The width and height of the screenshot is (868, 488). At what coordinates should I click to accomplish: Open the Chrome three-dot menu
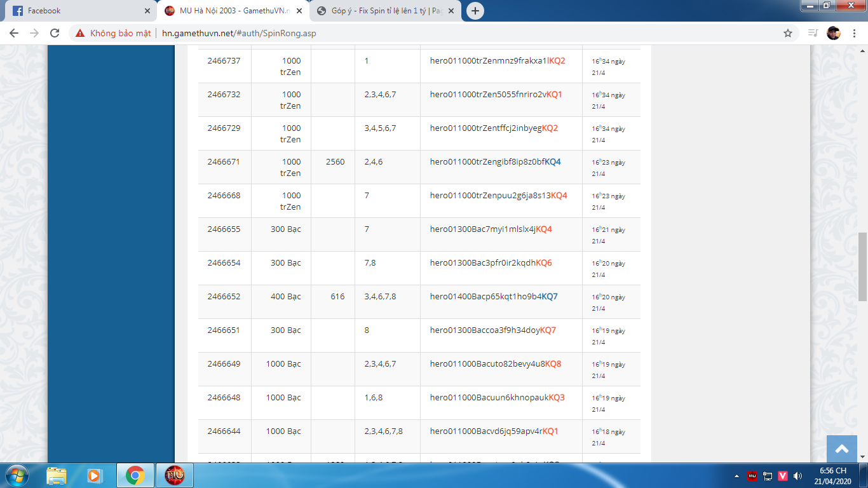pos(854,33)
